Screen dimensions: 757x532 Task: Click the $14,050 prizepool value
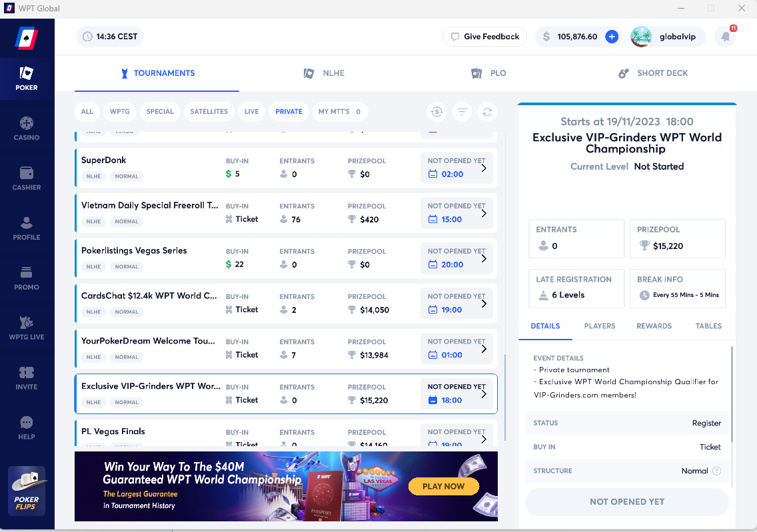click(x=374, y=310)
